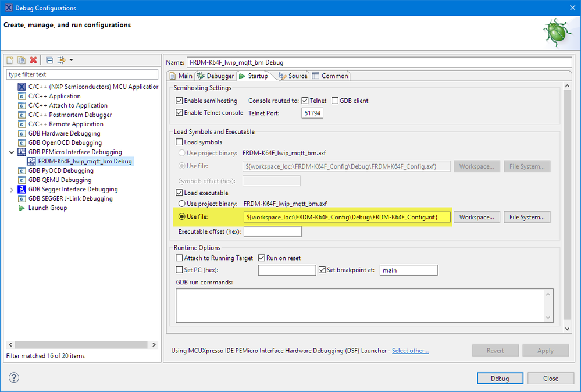
Task: Enable Attach to Running Target checkbox
Action: pos(179,258)
